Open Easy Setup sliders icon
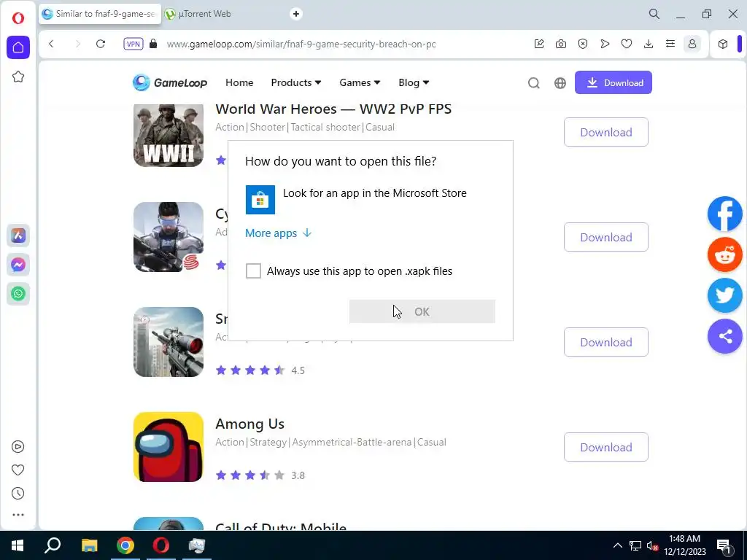 pos(670,44)
